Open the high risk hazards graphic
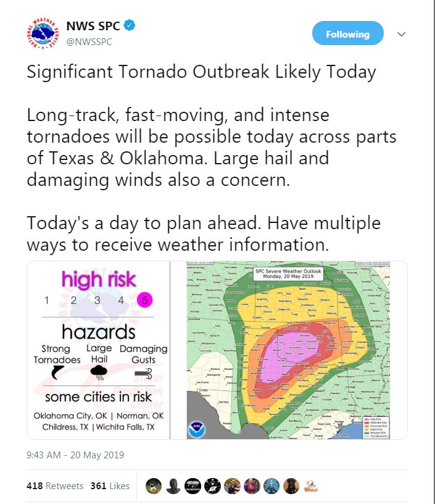The width and height of the screenshot is (435, 504). (98, 350)
